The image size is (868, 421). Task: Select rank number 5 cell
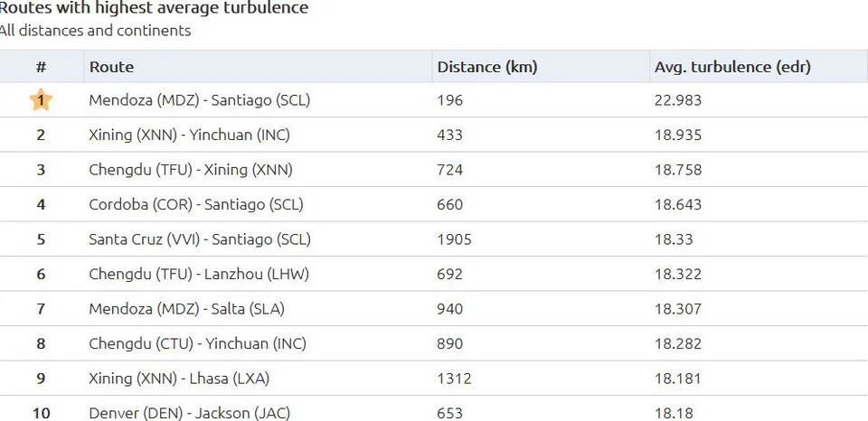(x=41, y=239)
